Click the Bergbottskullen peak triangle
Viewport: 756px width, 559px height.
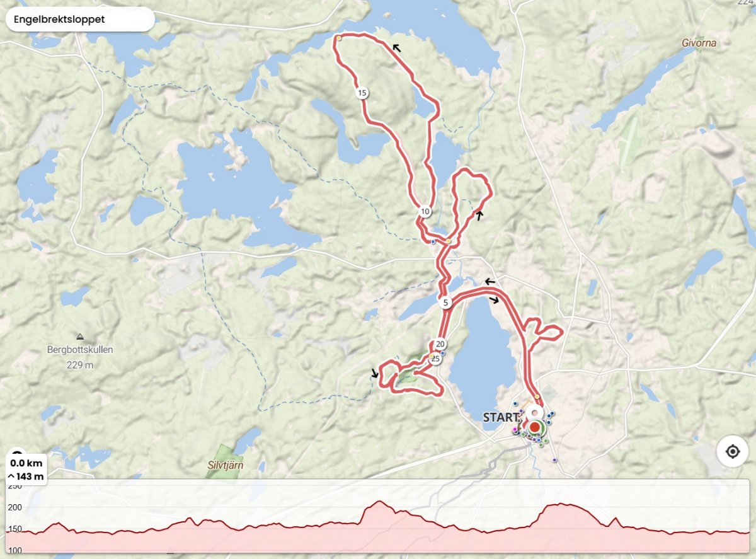80,335
